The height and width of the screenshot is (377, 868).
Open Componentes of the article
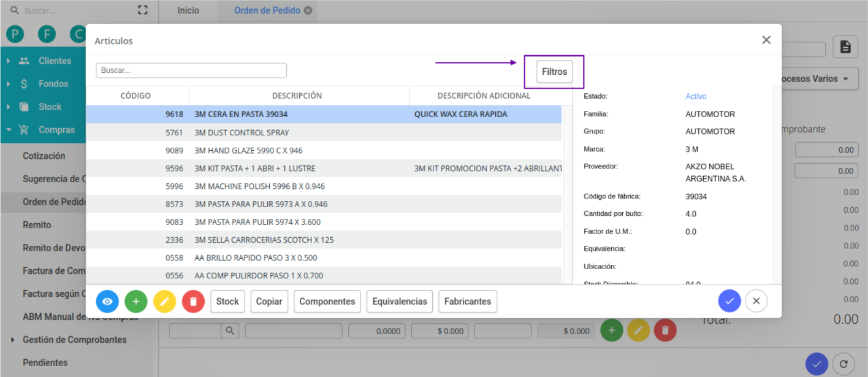click(x=327, y=302)
